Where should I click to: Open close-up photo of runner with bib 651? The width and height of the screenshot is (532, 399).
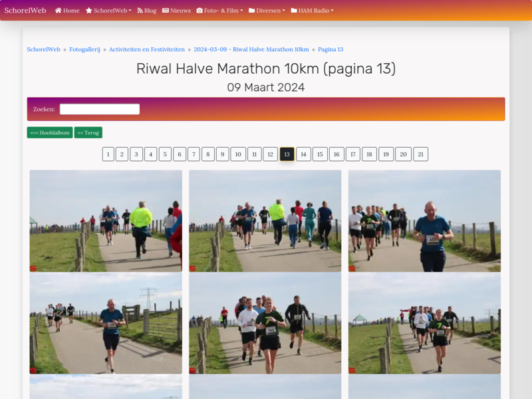(424, 221)
